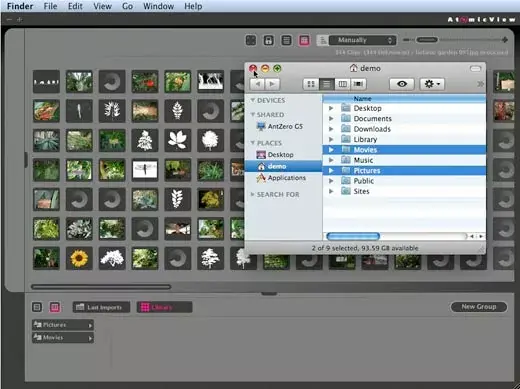Open the Manually sort dropdown

(x=362, y=40)
